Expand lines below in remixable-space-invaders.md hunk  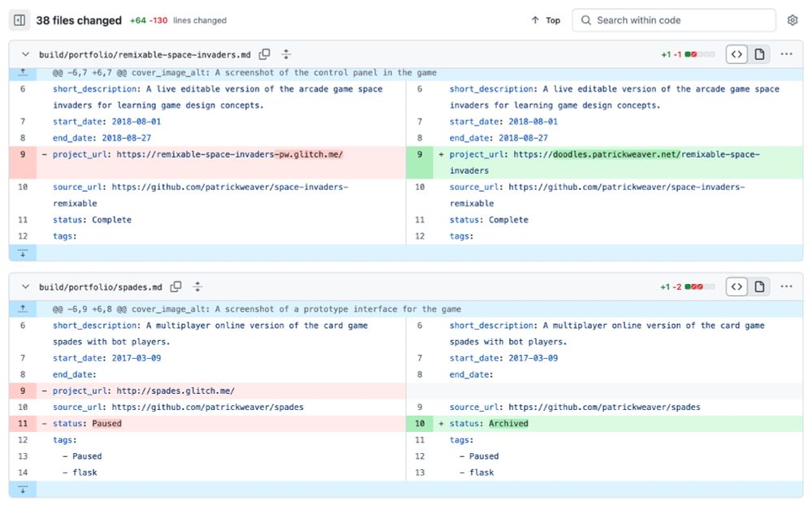[x=23, y=252]
